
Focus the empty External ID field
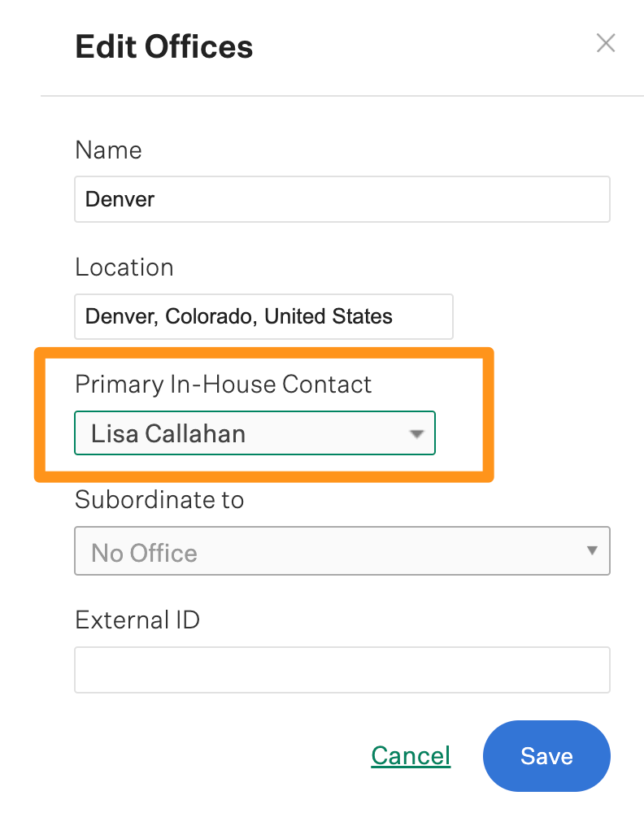click(x=342, y=669)
